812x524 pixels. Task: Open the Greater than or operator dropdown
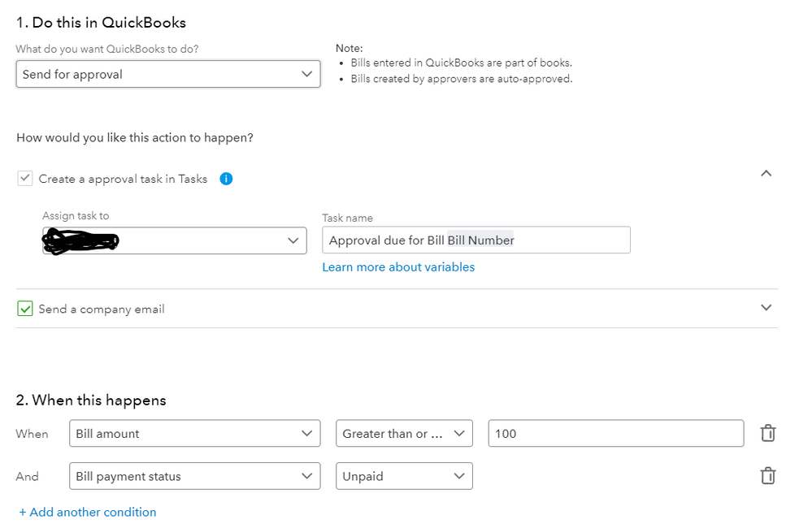tap(404, 434)
